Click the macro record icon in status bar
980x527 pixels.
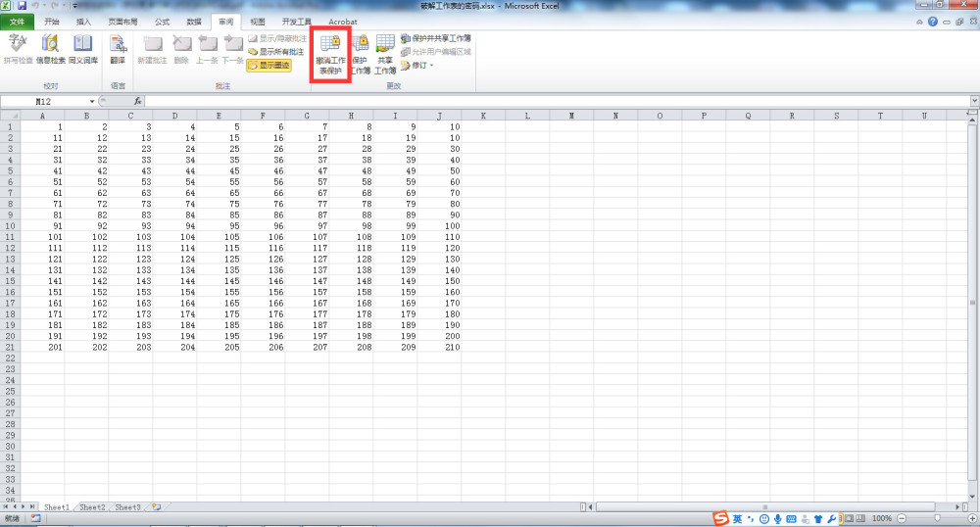pyautogui.click(x=35, y=518)
